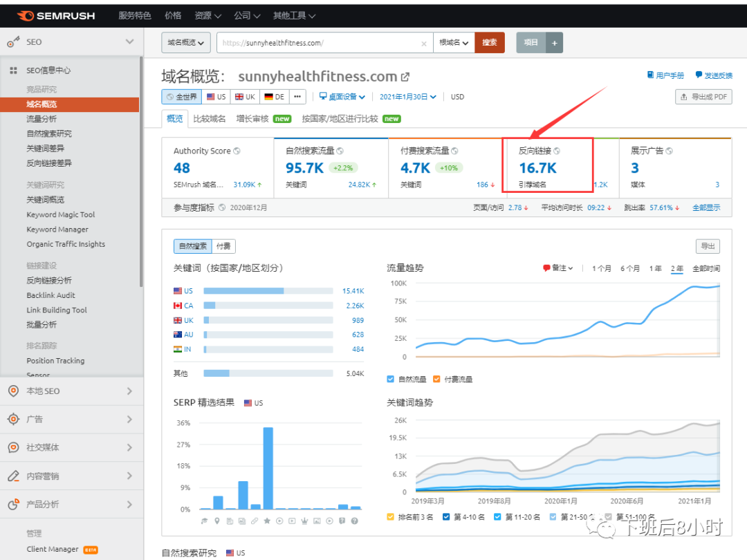
Task: Open the 域名概览 dropdown by search bar
Action: point(186,43)
